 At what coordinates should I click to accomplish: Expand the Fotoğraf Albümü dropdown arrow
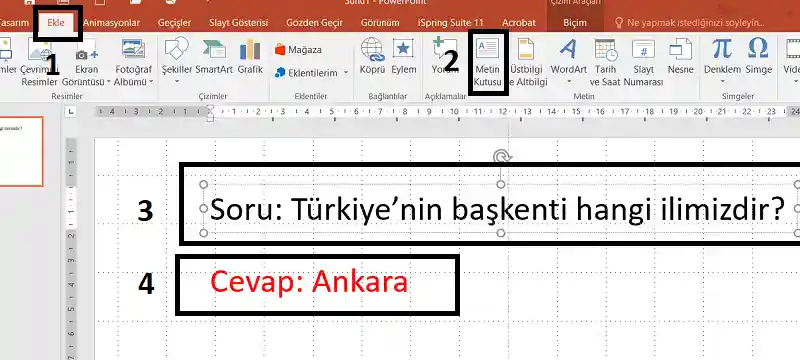(151, 82)
